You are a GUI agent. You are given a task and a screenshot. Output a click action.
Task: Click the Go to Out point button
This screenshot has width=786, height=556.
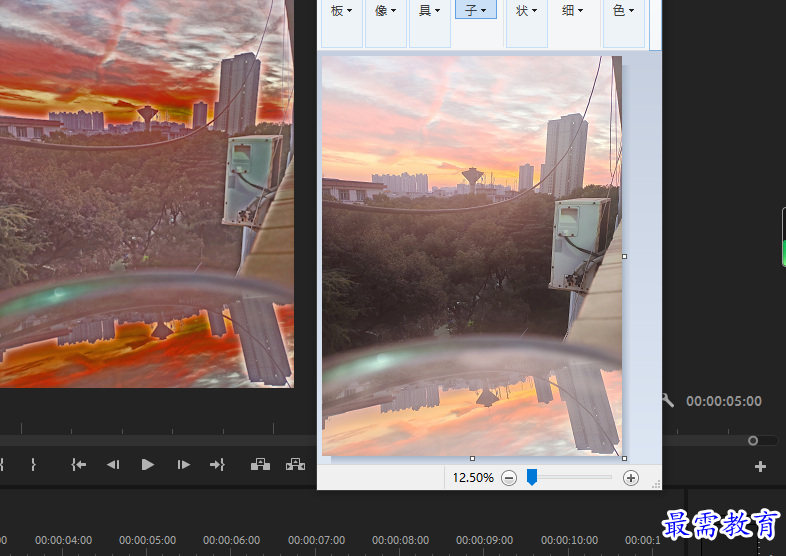point(218,465)
